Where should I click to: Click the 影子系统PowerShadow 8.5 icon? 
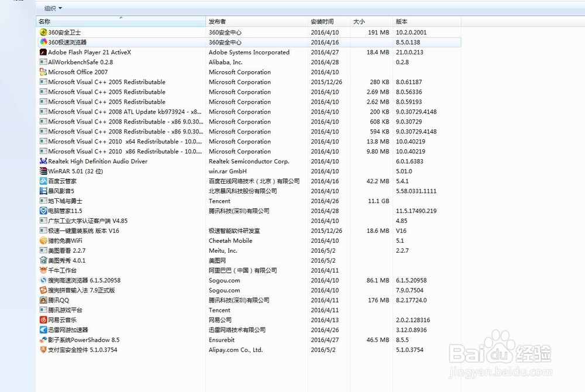point(43,340)
